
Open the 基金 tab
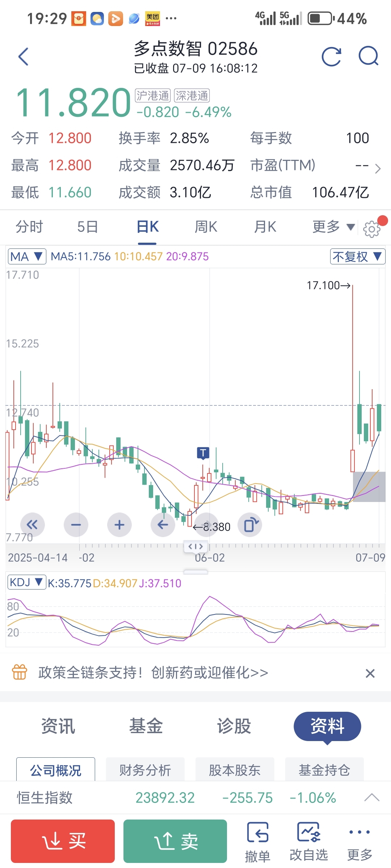[x=146, y=726]
